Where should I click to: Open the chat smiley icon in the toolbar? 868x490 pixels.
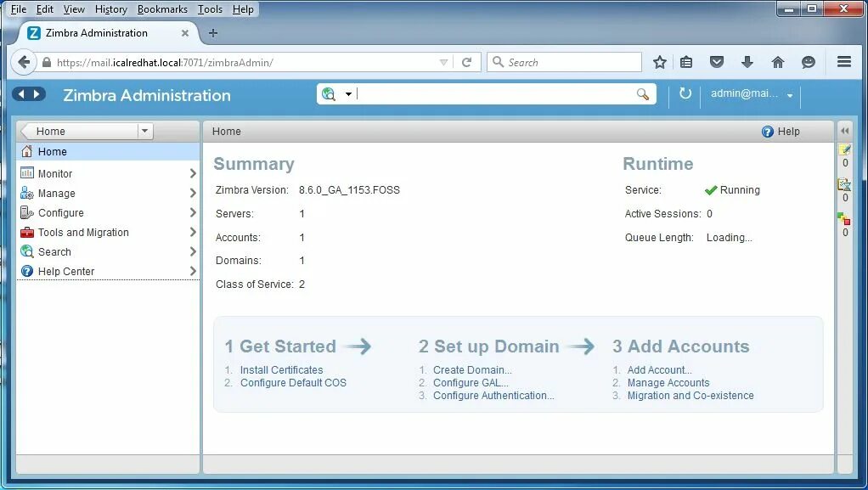pos(809,62)
